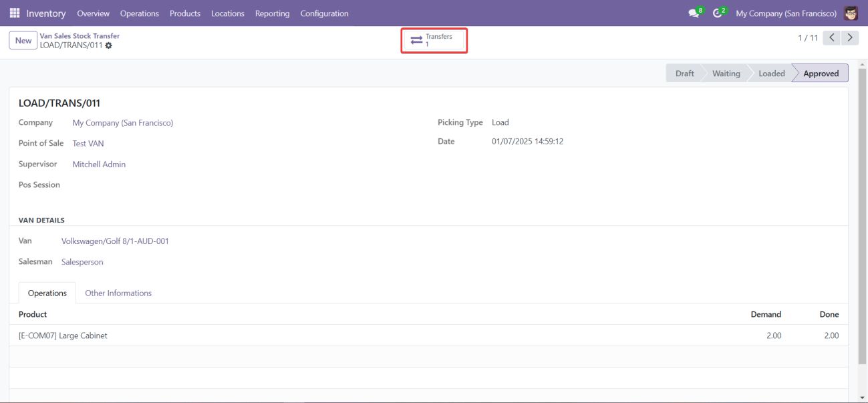Go to the next record arrow

point(849,38)
